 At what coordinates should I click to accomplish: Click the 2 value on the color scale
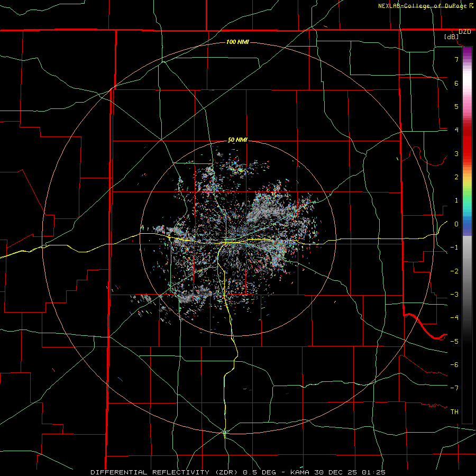coord(456,177)
